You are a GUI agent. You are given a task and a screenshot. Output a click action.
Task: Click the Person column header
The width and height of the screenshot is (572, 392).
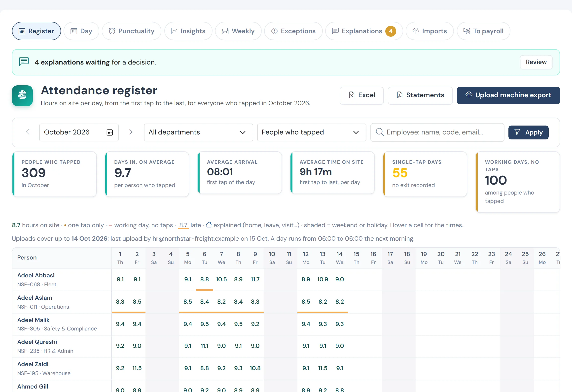click(x=62, y=258)
